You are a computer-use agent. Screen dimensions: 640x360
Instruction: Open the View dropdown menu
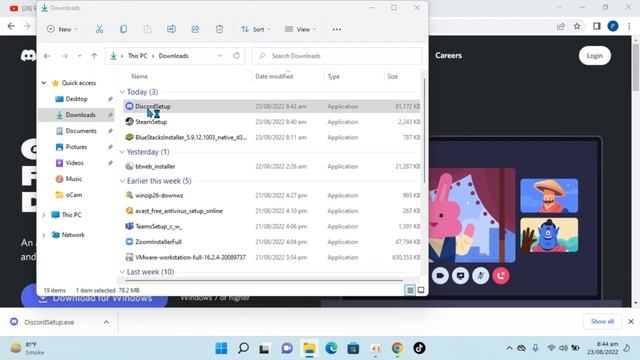coord(300,29)
